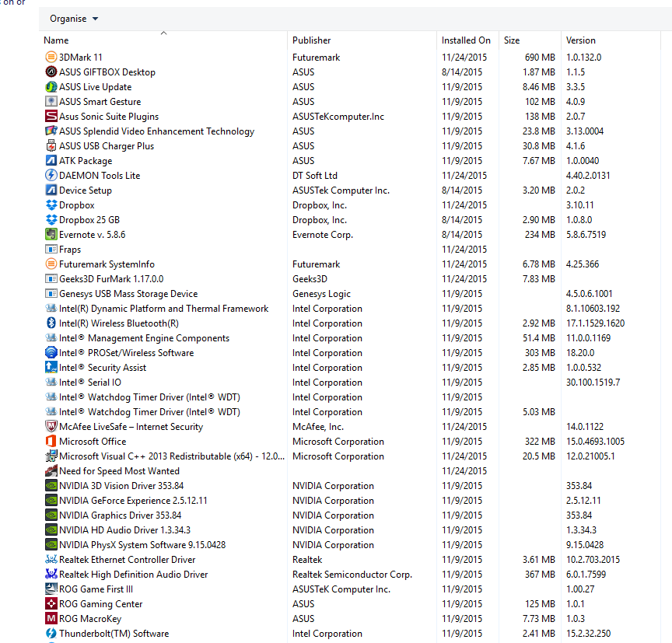This screenshot has height=643, width=672.
Task: Select NVIDIA Graphics Driver 353.84 entry
Action: click(120, 515)
